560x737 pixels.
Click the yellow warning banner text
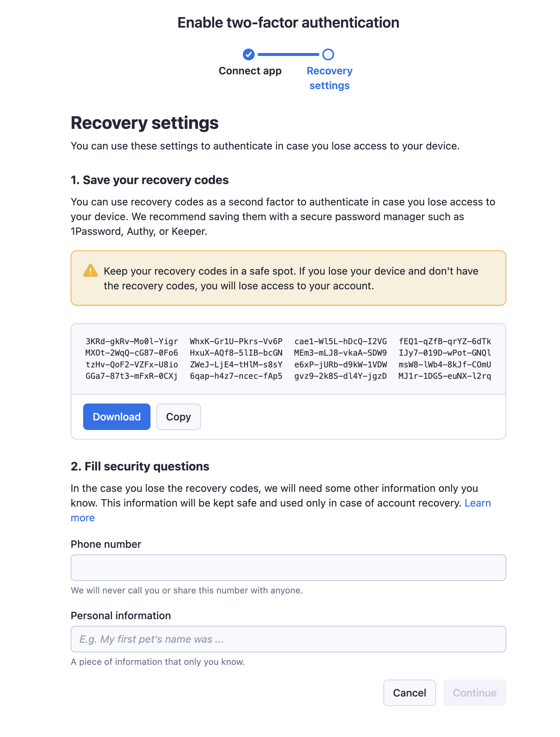(291, 278)
